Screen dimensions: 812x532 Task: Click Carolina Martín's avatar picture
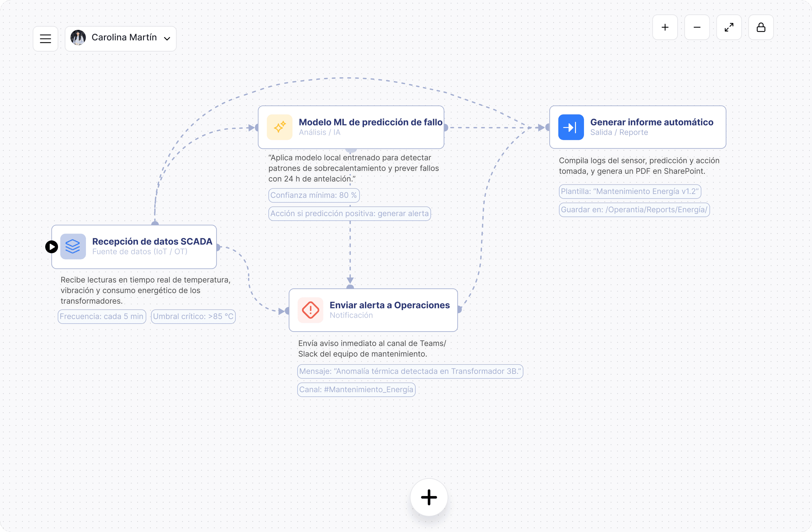click(78, 38)
